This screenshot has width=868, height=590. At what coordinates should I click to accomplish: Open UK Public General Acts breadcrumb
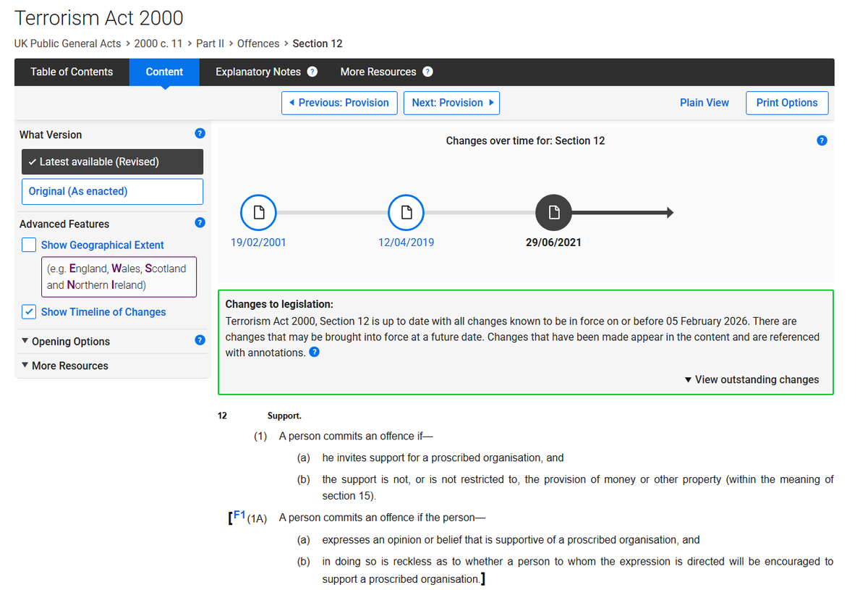click(x=68, y=43)
